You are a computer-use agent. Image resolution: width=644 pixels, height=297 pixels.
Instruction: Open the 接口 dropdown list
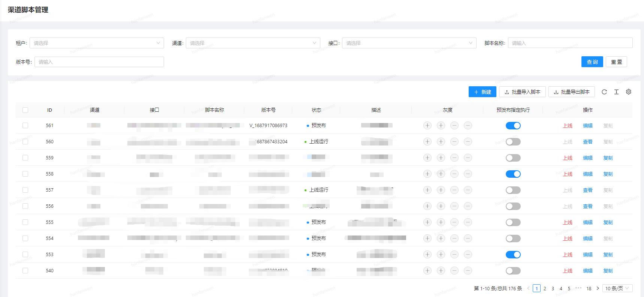click(x=409, y=43)
